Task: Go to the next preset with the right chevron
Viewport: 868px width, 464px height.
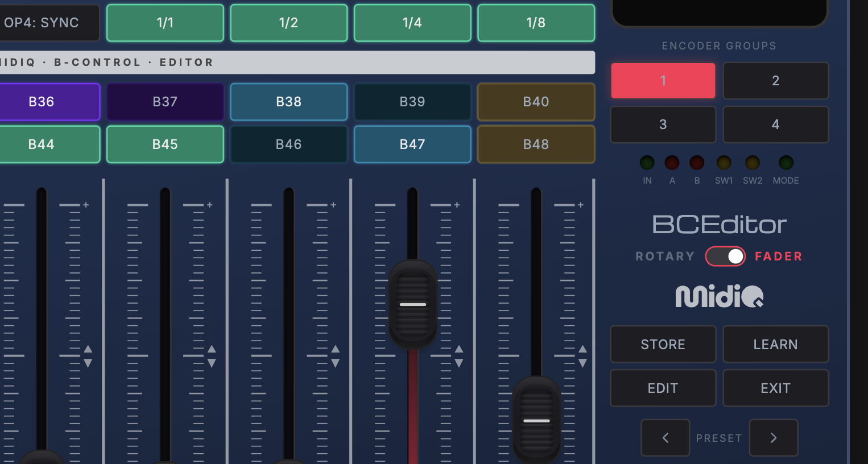Action: pyautogui.click(x=774, y=438)
